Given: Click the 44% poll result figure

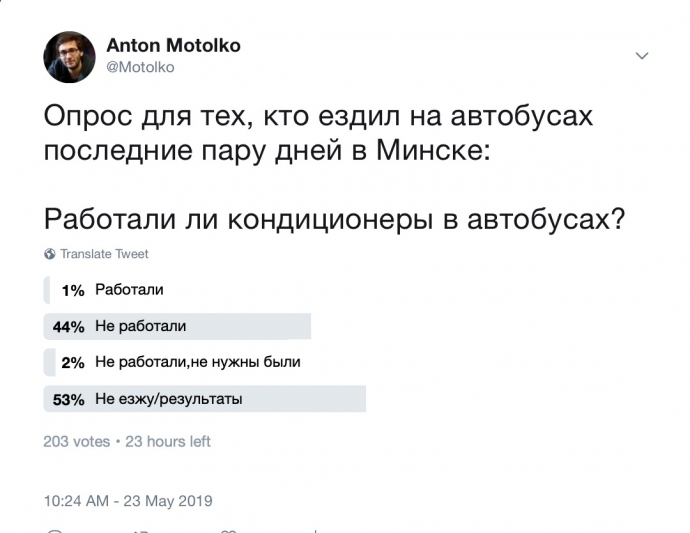Looking at the screenshot, I should 68,326.
